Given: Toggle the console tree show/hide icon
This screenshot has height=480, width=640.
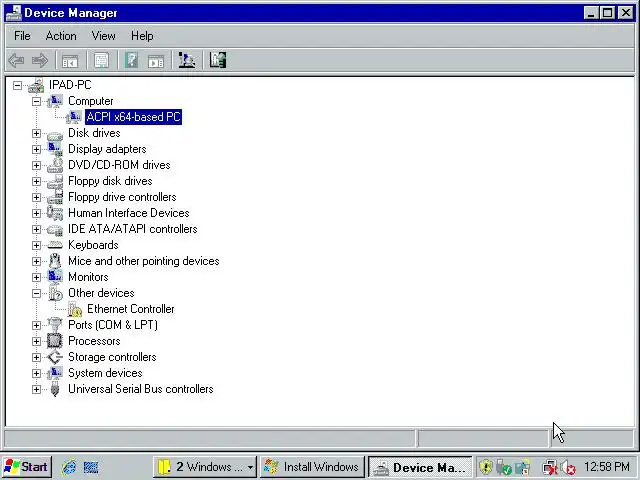Looking at the screenshot, I should point(70,60).
